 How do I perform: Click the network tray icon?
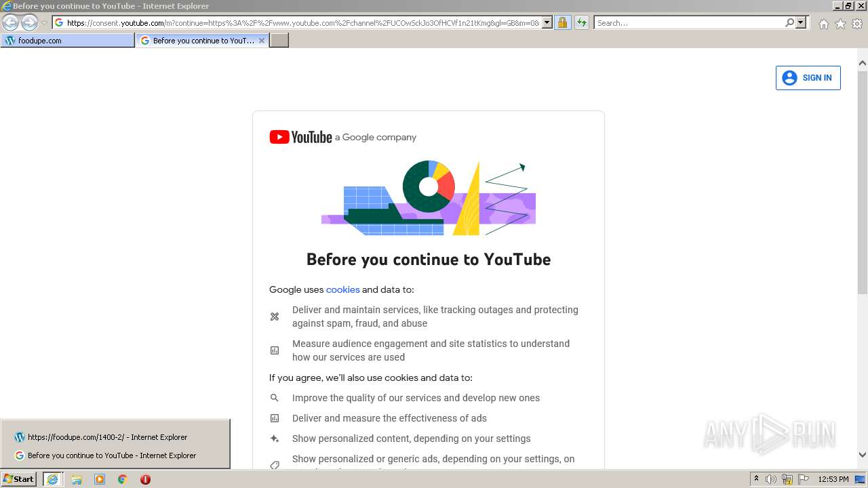tap(787, 479)
